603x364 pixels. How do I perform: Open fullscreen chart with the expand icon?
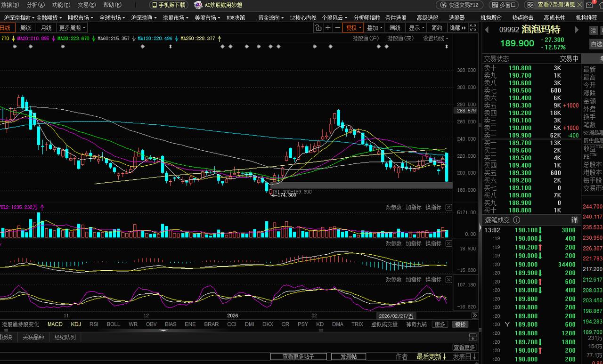[472, 28]
